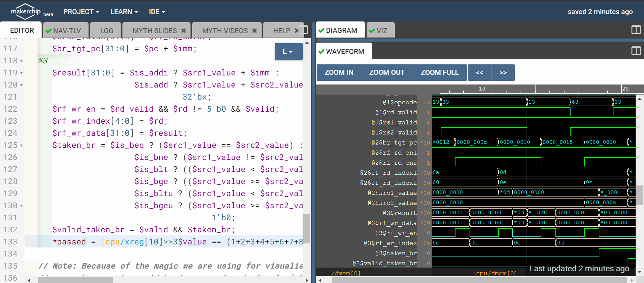Click time marker 20 on waveform ruler
Image resolution: width=644 pixels, height=283 pixels.
tap(625, 89)
